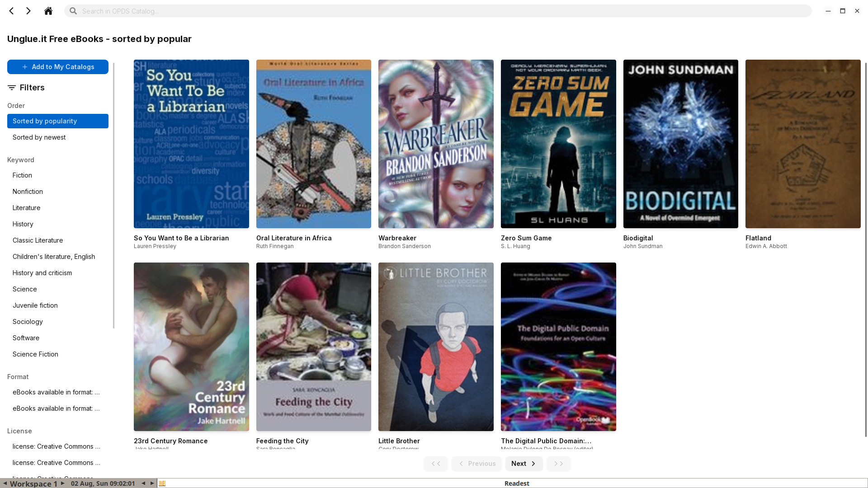Viewport: 868px width, 488px height.
Task: Select Sorted by popularity order
Action: 58,121
